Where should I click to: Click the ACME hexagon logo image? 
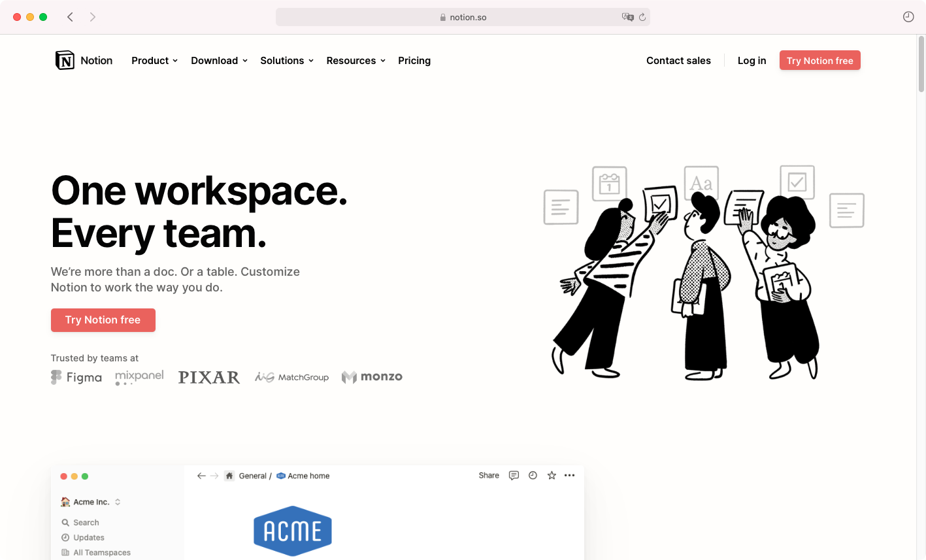click(x=293, y=531)
